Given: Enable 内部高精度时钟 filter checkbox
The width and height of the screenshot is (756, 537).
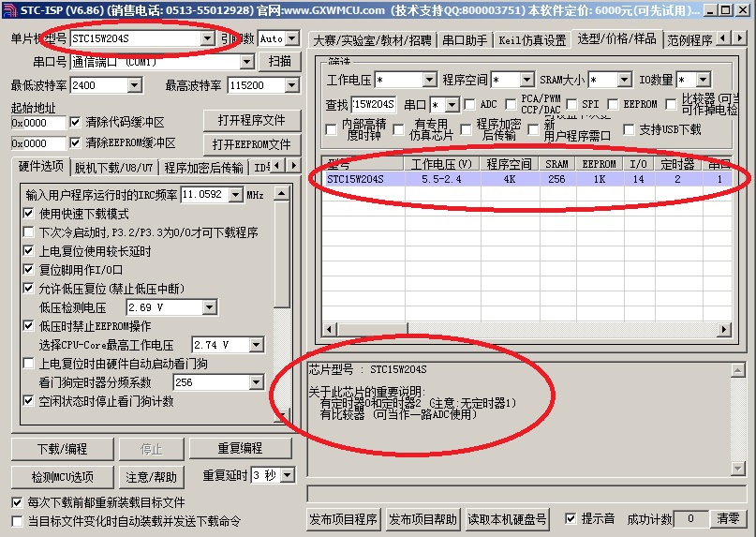Looking at the screenshot, I should pos(332,129).
